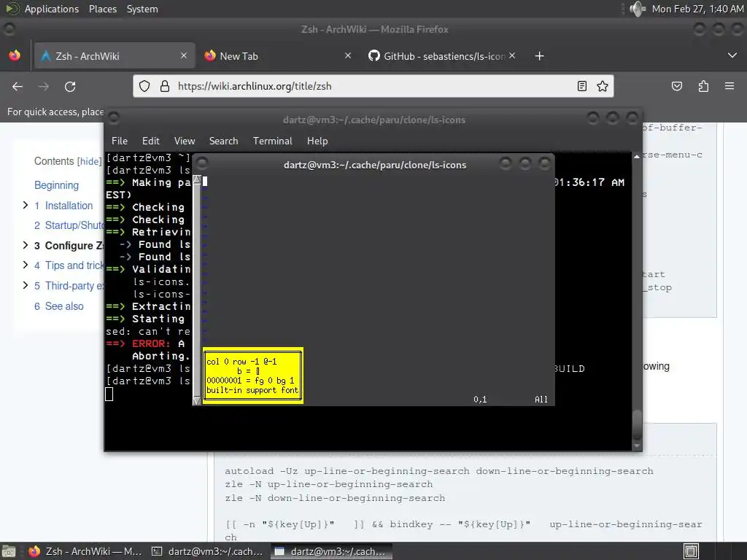Open the clock date display
This screenshot has height=560, width=747.
[697, 9]
